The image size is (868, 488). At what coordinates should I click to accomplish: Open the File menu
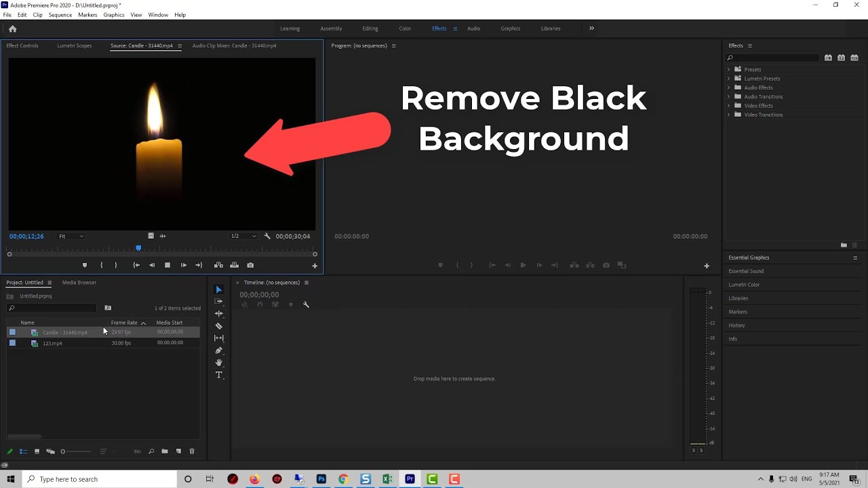[7, 14]
